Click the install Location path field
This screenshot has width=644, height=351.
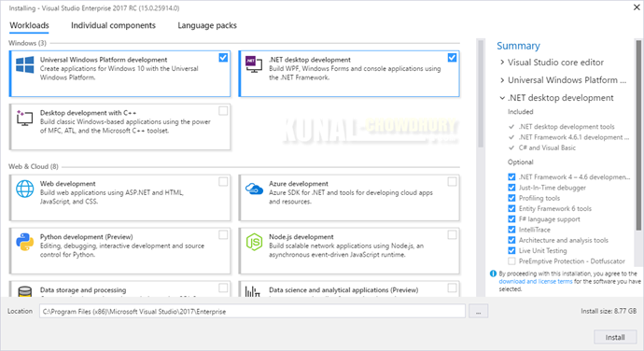tap(252, 311)
